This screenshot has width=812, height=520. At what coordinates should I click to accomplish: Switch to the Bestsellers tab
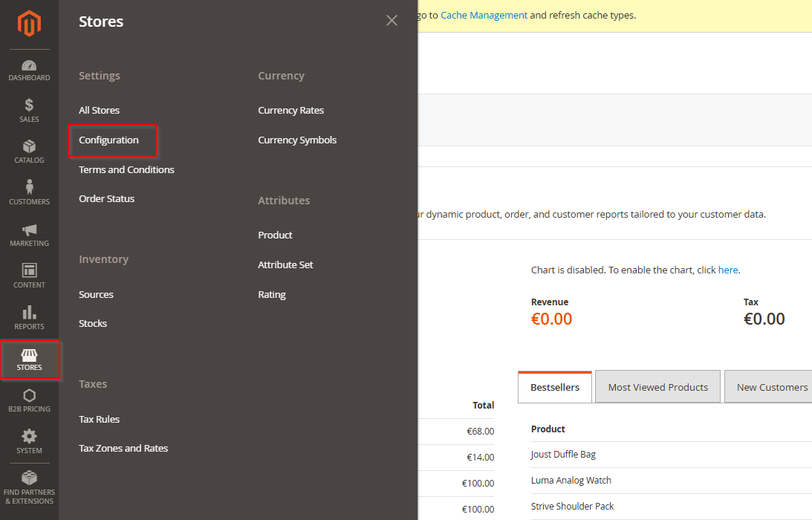tap(555, 387)
